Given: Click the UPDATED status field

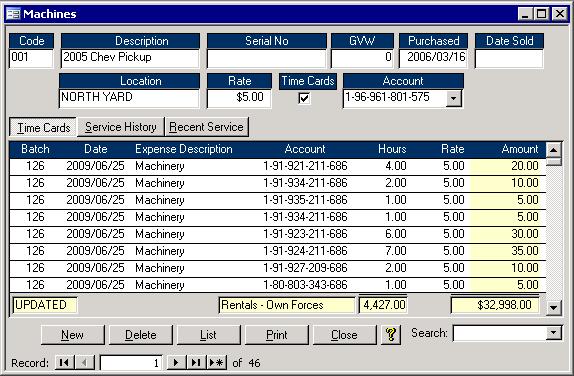Looking at the screenshot, I should click(x=45, y=305).
